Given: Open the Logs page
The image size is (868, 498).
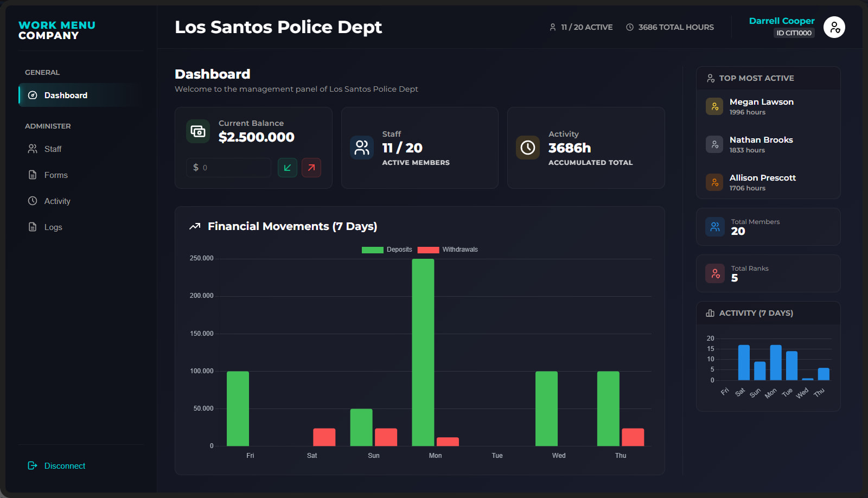Looking at the screenshot, I should pyautogui.click(x=81, y=227).
